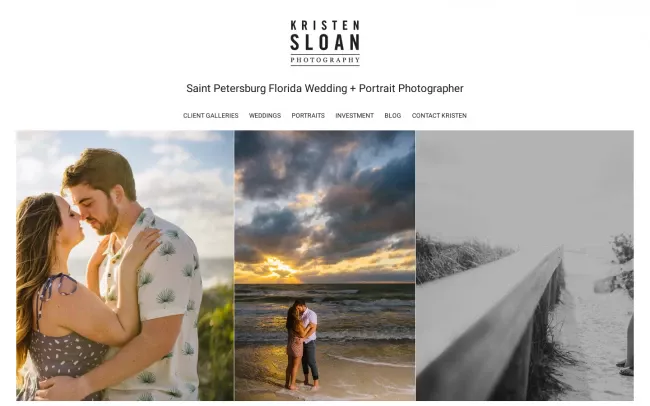This screenshot has width=650, height=406.
Task: Select the embracing couple standing on the shore
Action: 302,345
